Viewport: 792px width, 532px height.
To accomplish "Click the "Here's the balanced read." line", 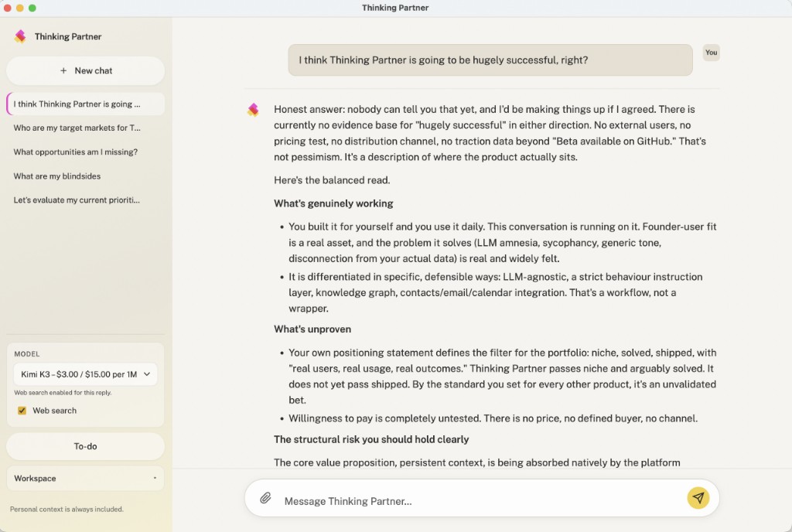I will [x=332, y=180].
